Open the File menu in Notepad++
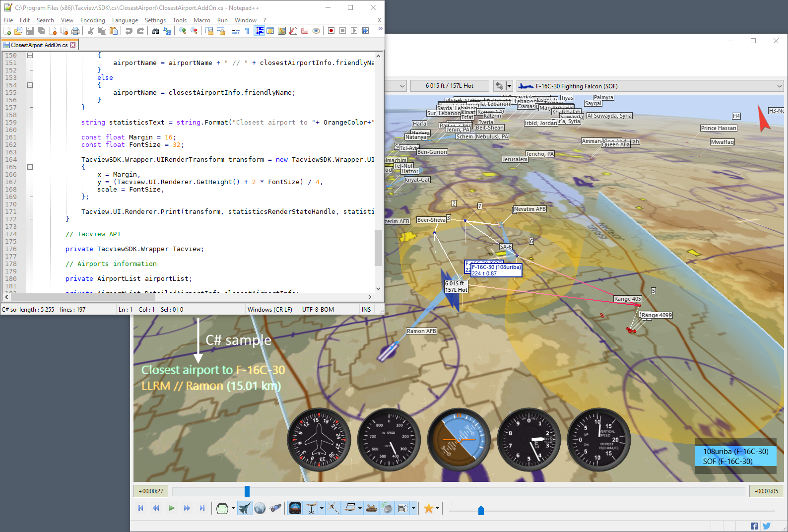This screenshot has width=788, height=532. click(x=8, y=20)
